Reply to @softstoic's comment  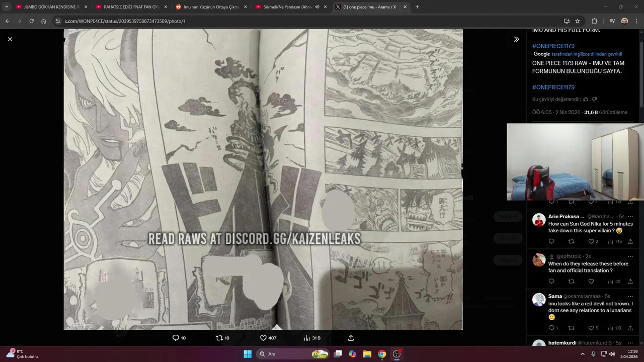551,282
